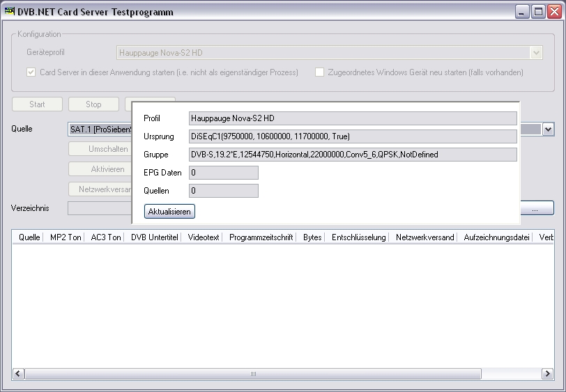Expand the SAT.1 source combo box arrow
Screen dimensions: 566x392
(x=548, y=130)
